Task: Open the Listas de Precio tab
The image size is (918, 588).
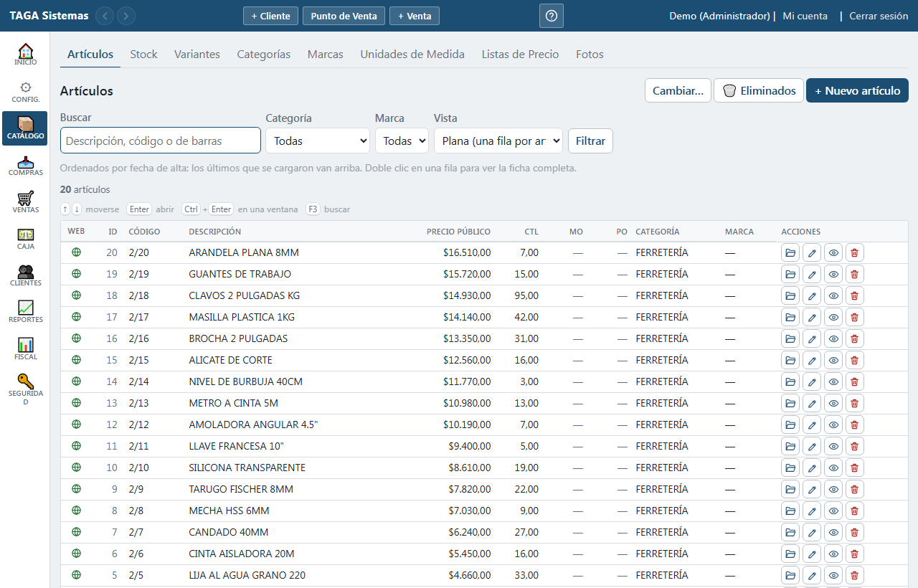Action: (x=520, y=54)
